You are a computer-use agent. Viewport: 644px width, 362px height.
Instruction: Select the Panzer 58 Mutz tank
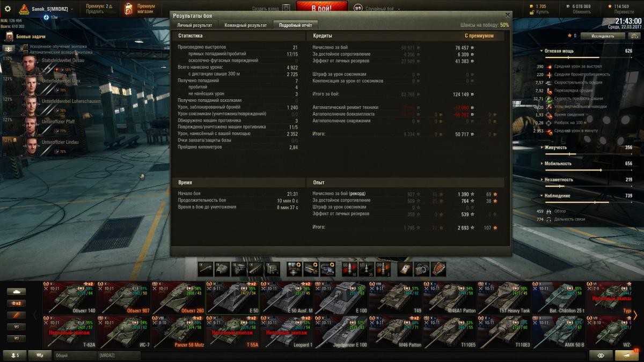178,332
